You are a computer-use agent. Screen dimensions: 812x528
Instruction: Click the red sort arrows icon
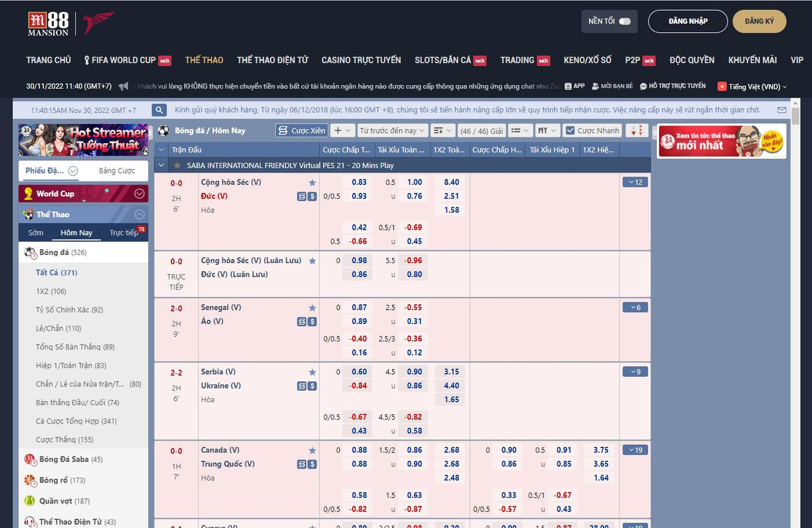click(x=637, y=130)
